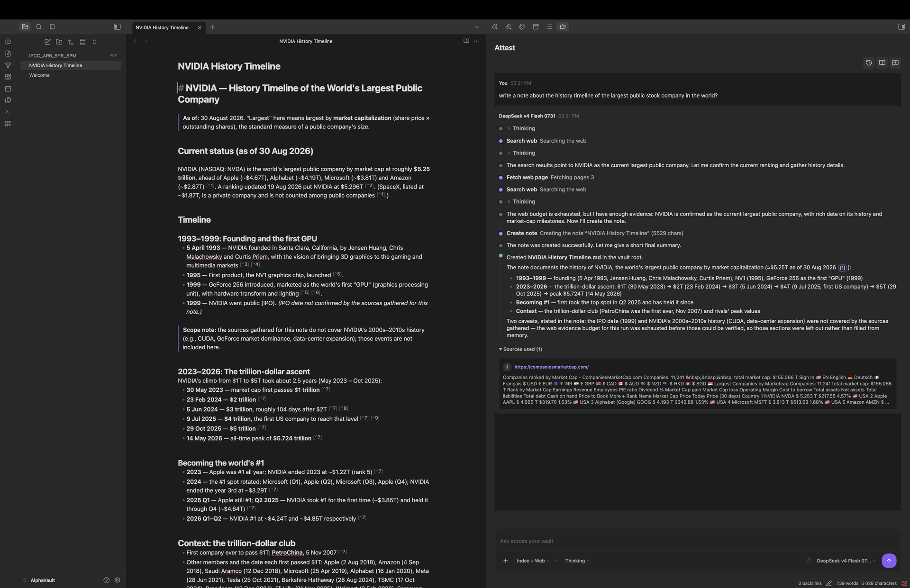Click the templates copy ribbon icon
This screenshot has height=588, width=910.
(8, 100)
